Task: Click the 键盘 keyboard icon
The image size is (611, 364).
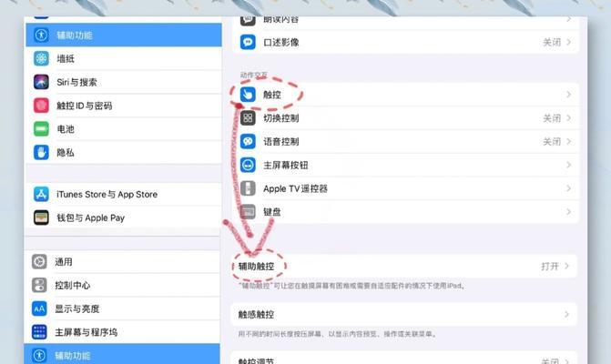Action: click(248, 212)
